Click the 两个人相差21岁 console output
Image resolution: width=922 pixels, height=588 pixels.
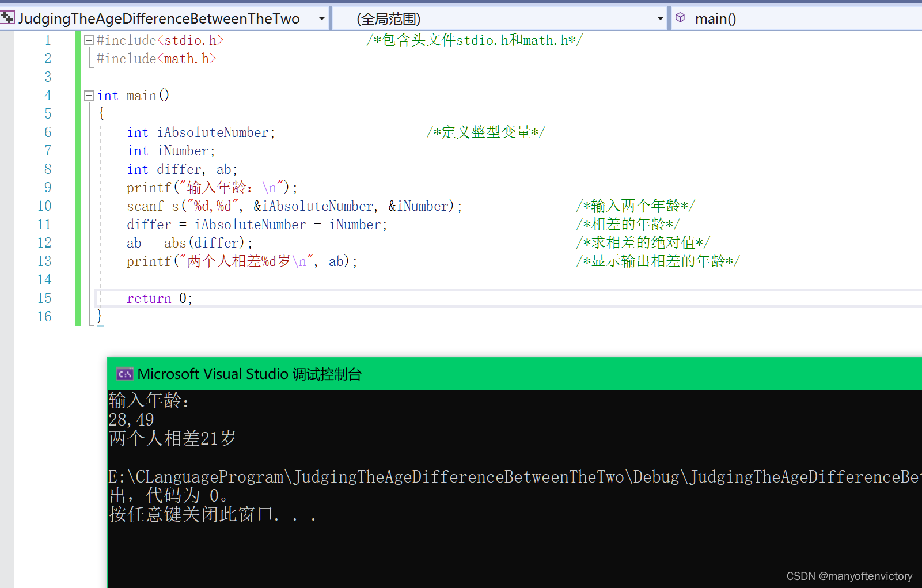(x=172, y=439)
